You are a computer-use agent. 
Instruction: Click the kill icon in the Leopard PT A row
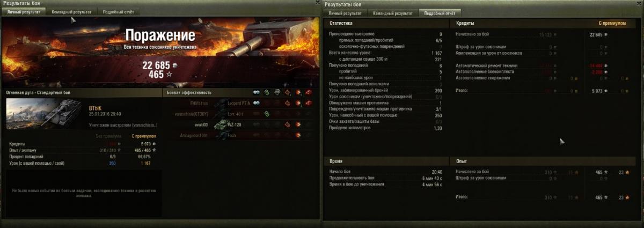[309, 103]
